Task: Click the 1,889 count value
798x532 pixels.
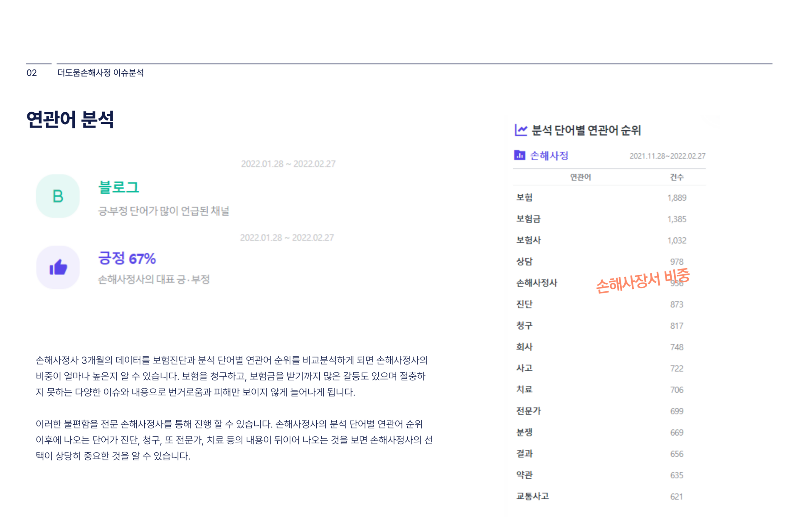Action: 677,198
